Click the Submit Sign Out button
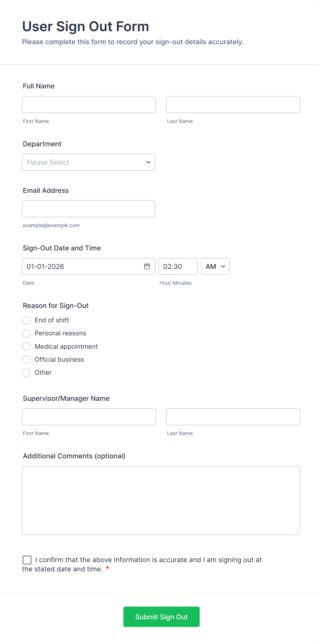 (161, 617)
